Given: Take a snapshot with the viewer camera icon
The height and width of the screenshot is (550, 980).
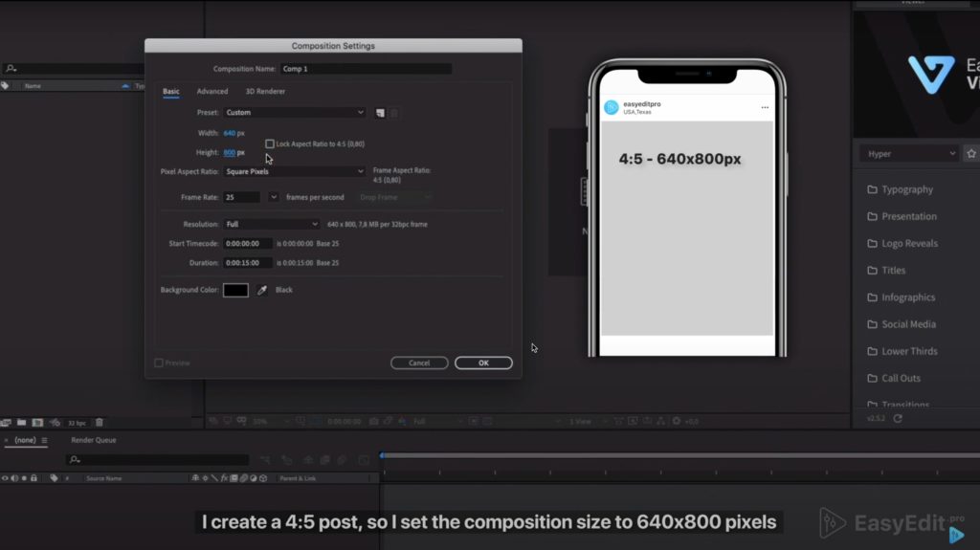Looking at the screenshot, I should [x=374, y=421].
